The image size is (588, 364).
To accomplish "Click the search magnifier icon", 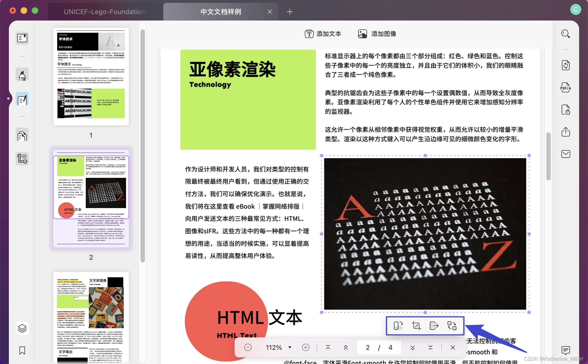I will click(x=566, y=34).
